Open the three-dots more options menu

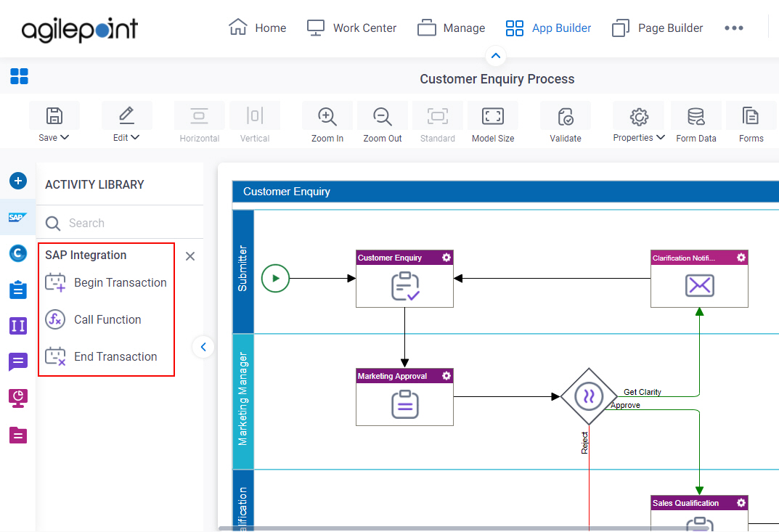click(734, 28)
